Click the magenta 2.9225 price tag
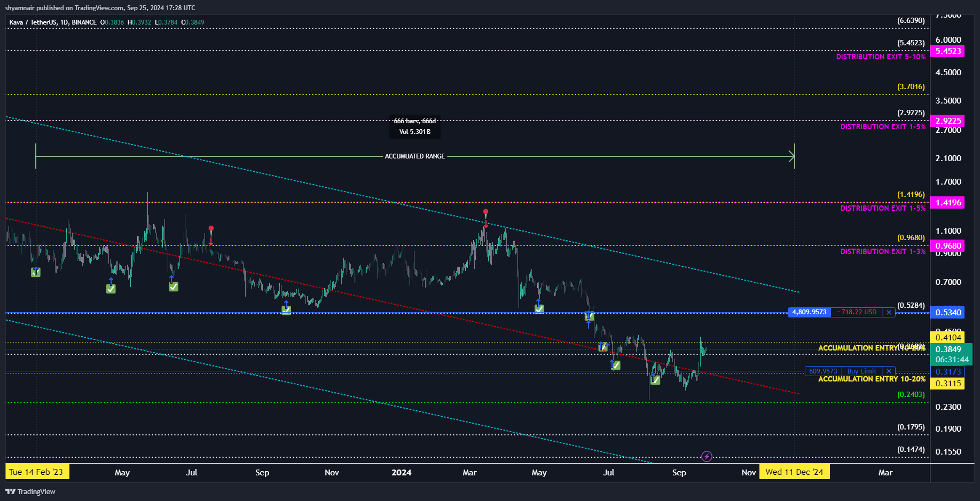This screenshot has width=980, height=501. click(x=948, y=121)
